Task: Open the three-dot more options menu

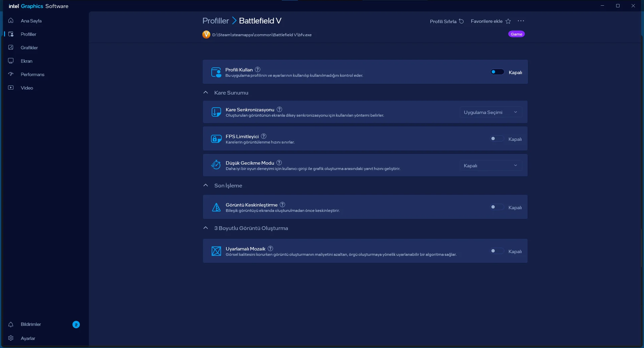Action: [521, 21]
